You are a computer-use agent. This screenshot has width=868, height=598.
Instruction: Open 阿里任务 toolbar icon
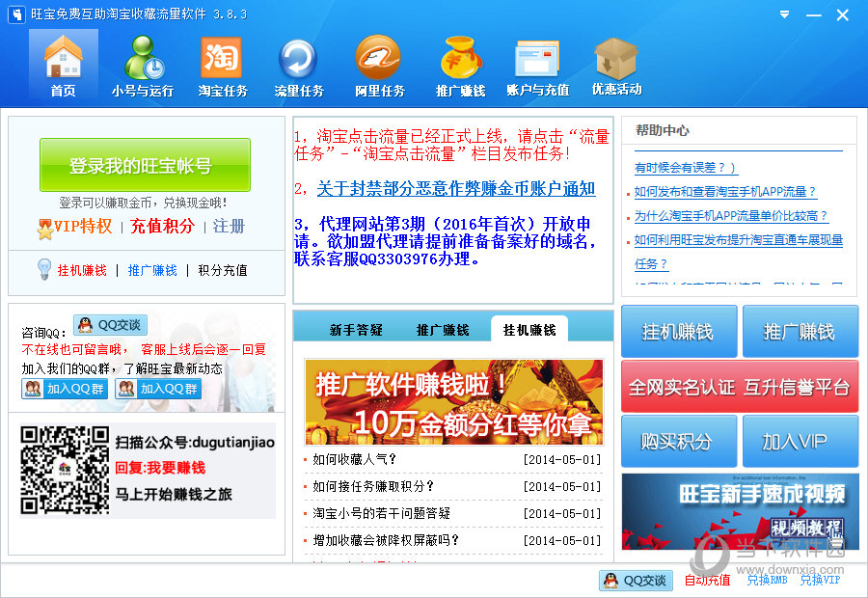point(380,66)
